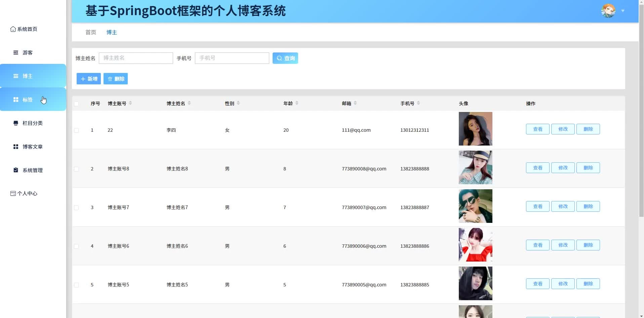Click the 博客文章 grid icon
Viewport: 644px width, 318px height.
(16, 147)
